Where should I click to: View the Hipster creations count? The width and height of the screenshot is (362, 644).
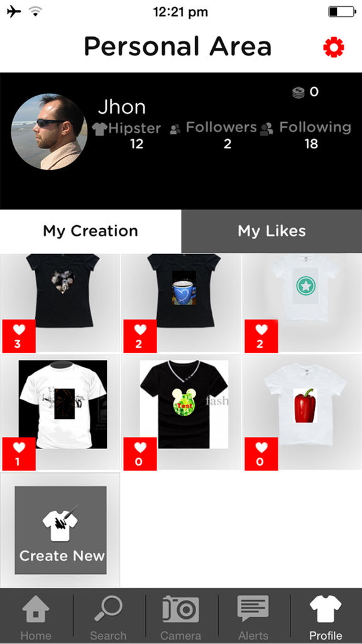[127, 135]
